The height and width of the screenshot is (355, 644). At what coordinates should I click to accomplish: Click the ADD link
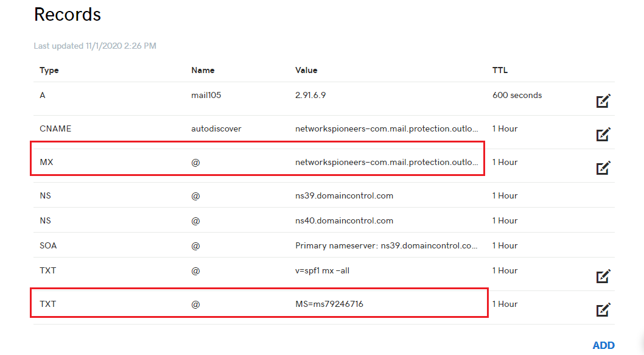603,345
